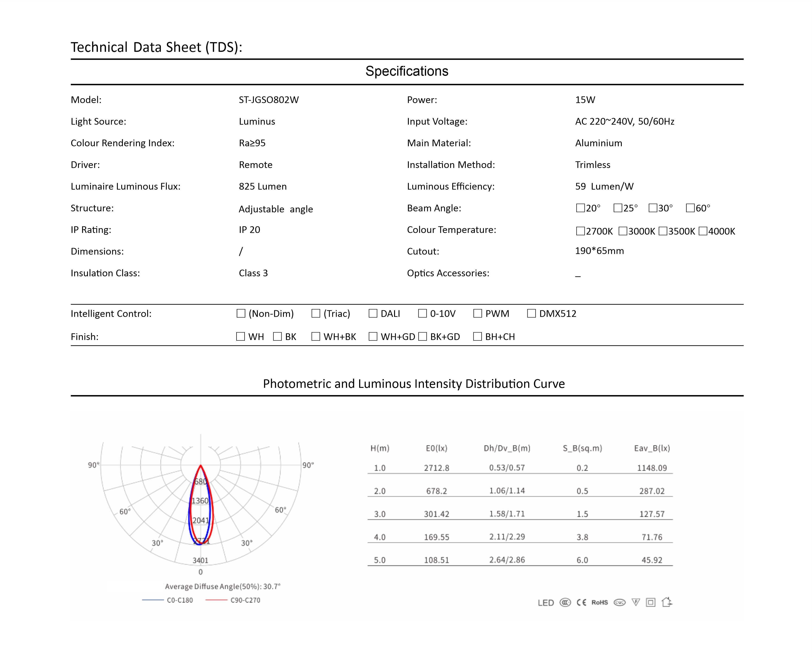Click the double square Class II icon

tap(651, 602)
